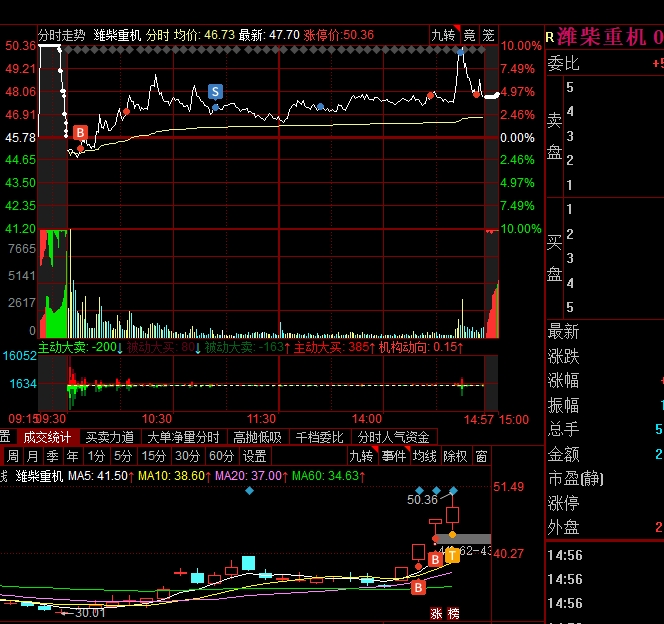Click the upper red B marker on the K-line chart
This screenshot has width=664, height=624.
pyautogui.click(x=435, y=559)
